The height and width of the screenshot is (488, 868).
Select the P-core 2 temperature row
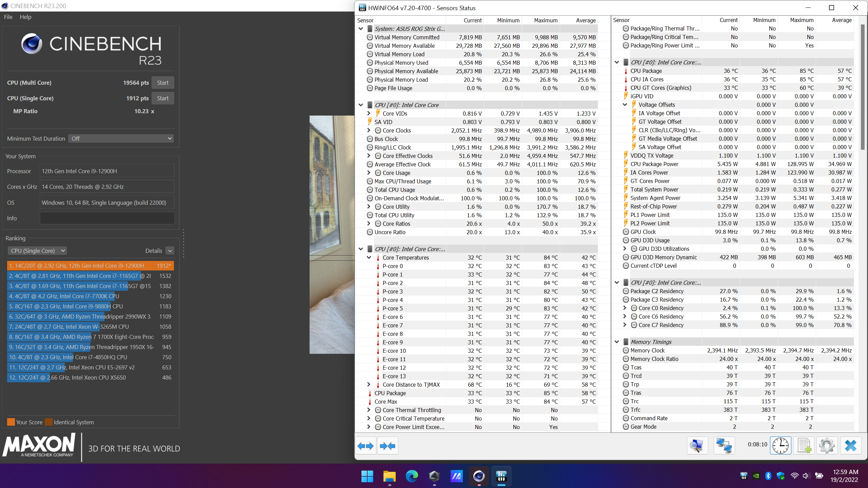477,283
